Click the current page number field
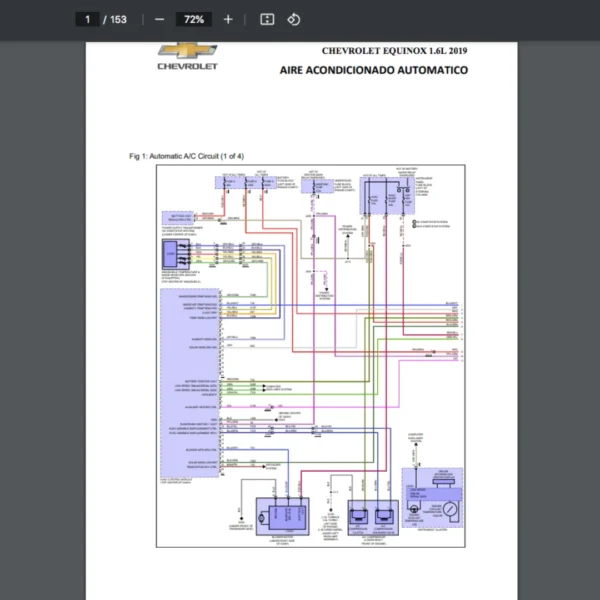 point(88,19)
